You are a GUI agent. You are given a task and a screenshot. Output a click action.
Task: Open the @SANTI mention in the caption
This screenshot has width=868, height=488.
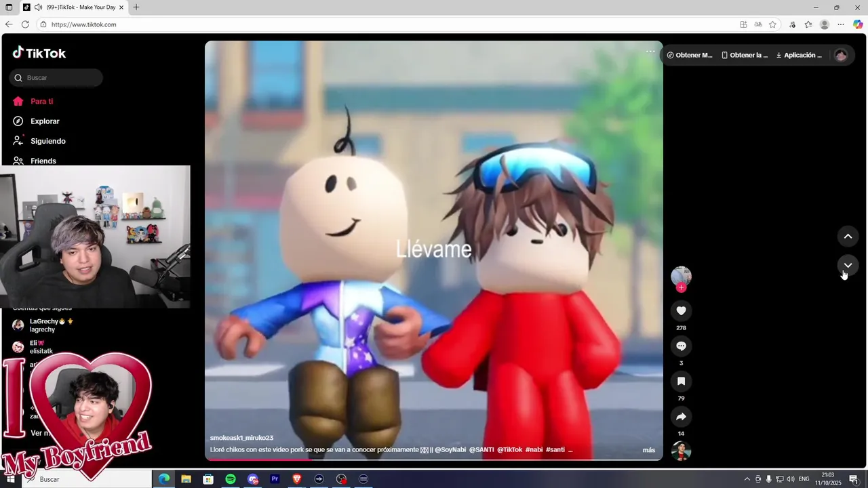pyautogui.click(x=481, y=449)
